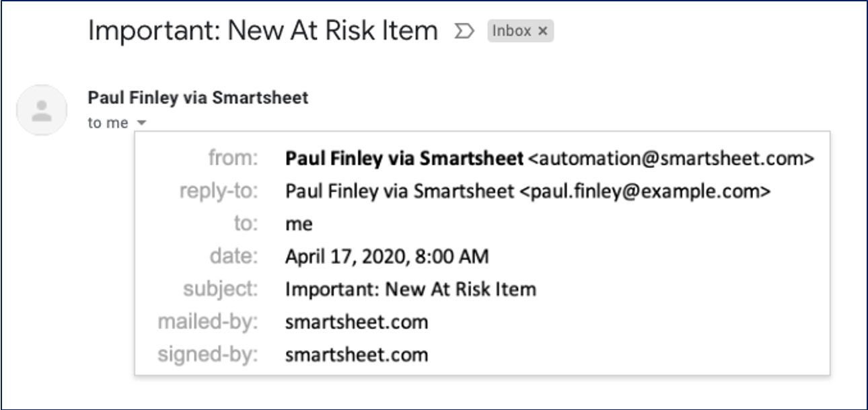
Task: Click the "from:" field label
Action: tap(233, 159)
